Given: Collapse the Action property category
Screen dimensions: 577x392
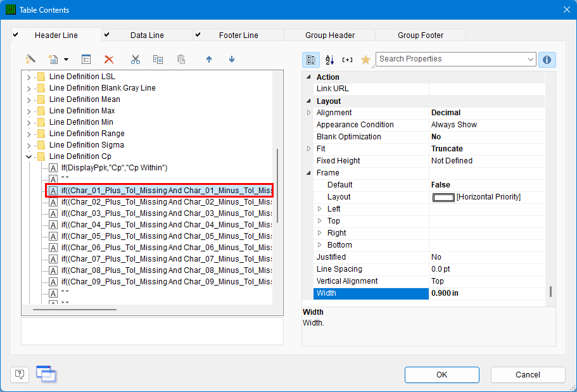Looking at the screenshot, I should point(308,77).
